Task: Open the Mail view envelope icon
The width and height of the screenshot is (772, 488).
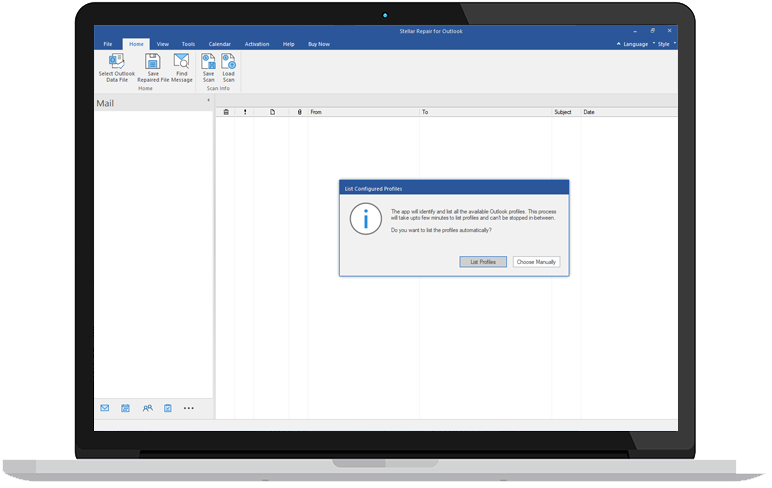Action: (105, 408)
